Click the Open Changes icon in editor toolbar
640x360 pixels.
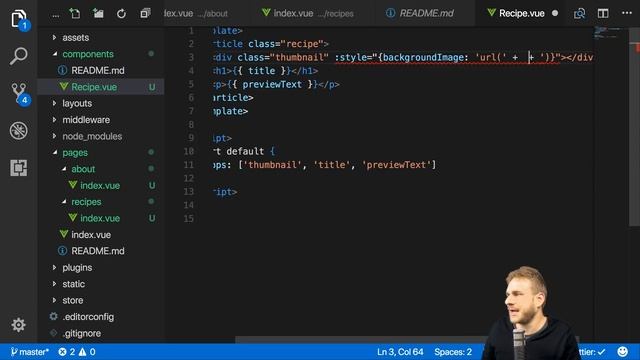(x=579, y=13)
